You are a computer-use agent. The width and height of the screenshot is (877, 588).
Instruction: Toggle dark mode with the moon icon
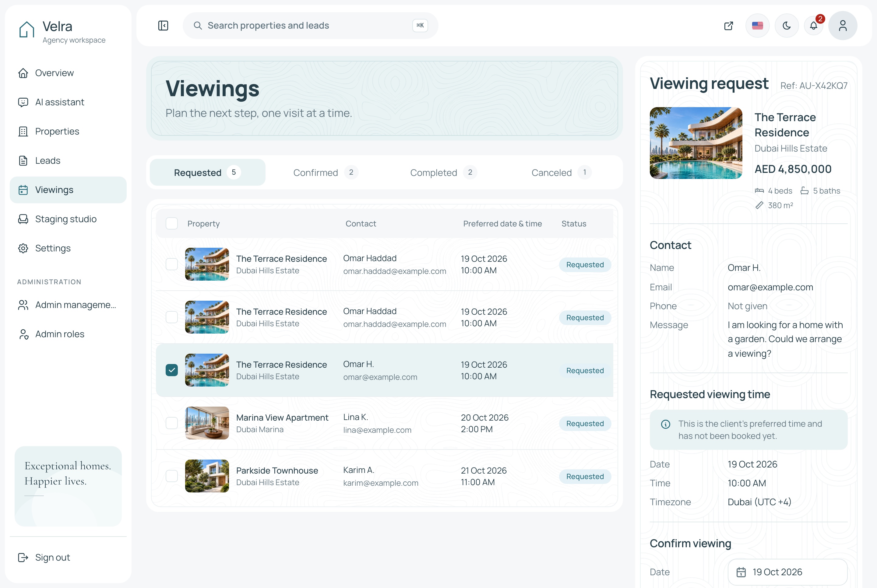(787, 26)
